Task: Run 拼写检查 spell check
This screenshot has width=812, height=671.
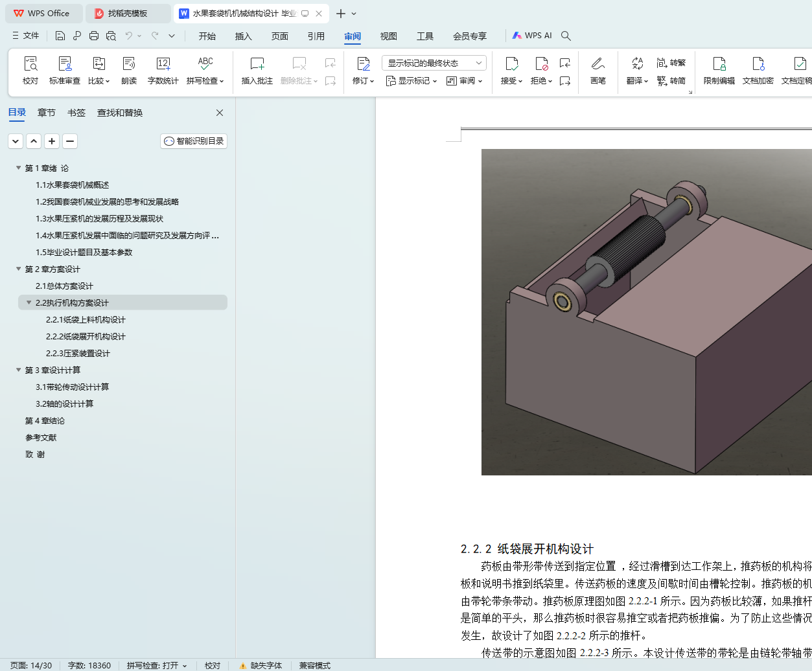Action: 205,71
